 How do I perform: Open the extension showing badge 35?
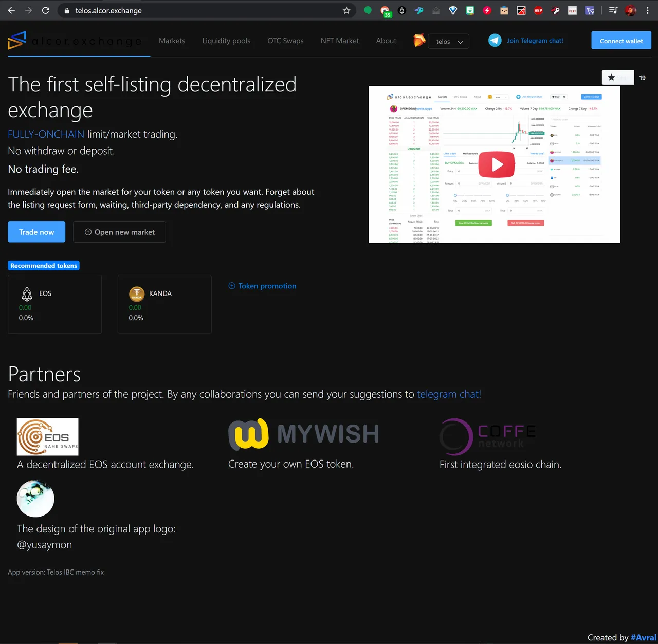[385, 11]
